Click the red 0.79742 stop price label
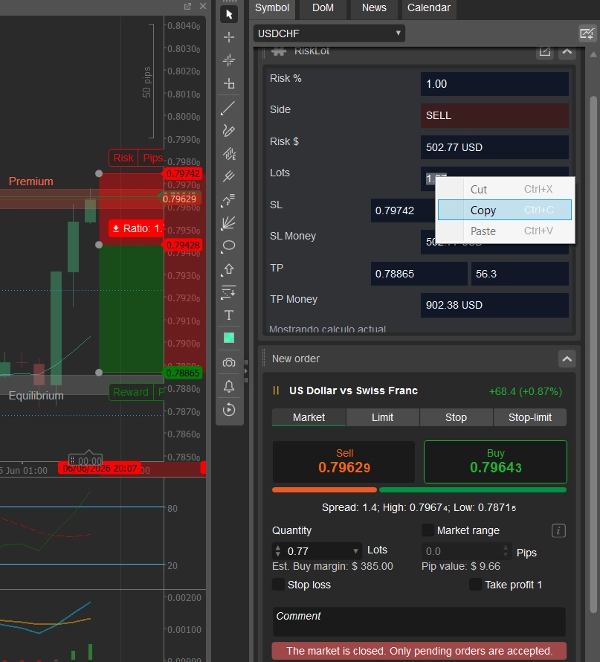600x662 pixels. [x=182, y=174]
